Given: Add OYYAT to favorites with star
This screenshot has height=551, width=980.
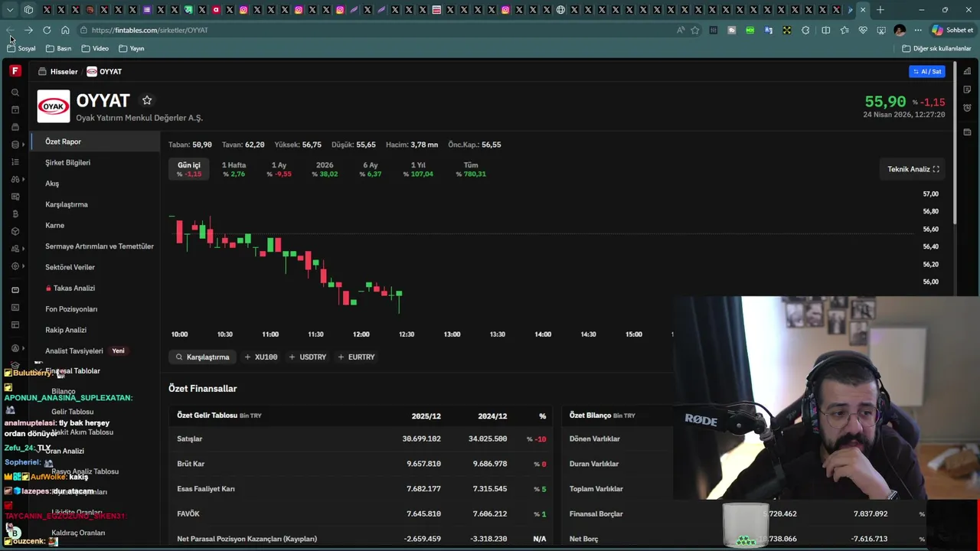Looking at the screenshot, I should click(147, 100).
